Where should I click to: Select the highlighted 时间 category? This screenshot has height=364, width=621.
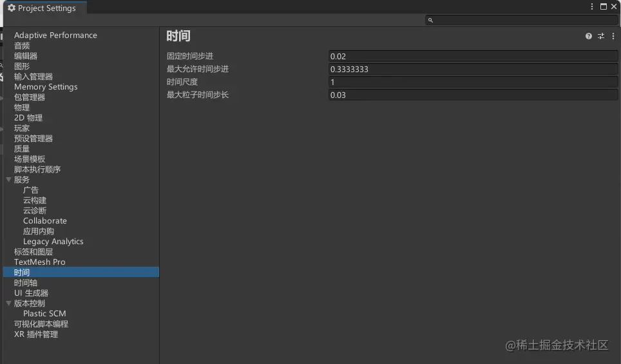pyautogui.click(x=81, y=272)
